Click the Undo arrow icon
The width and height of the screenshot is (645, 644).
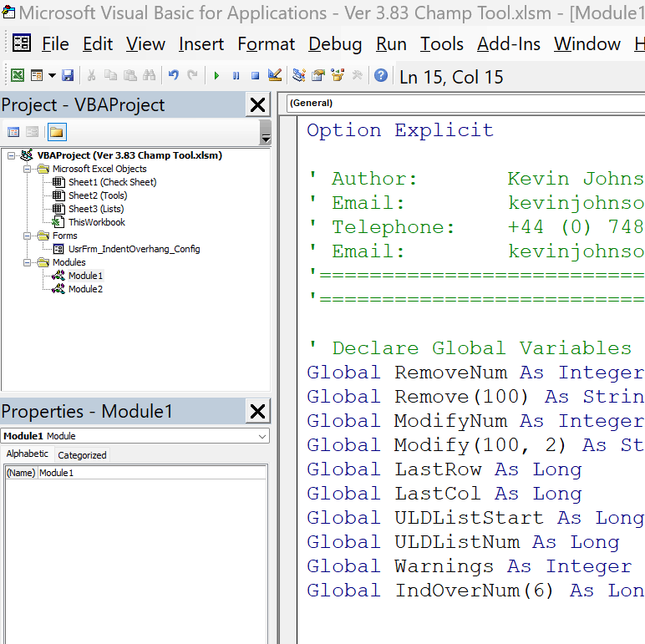coord(173,76)
